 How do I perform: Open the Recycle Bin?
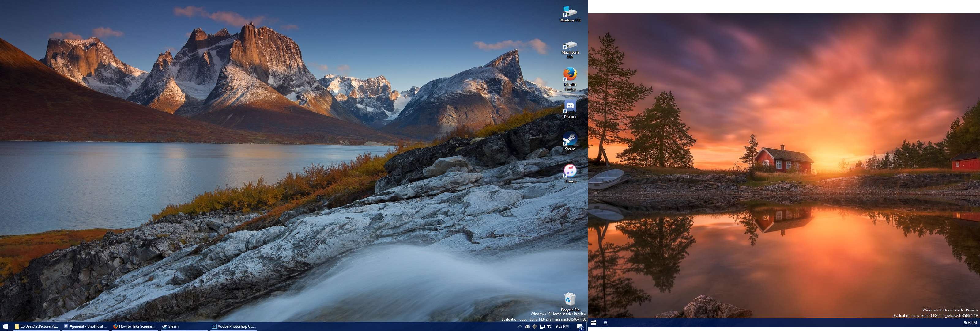tap(570, 299)
